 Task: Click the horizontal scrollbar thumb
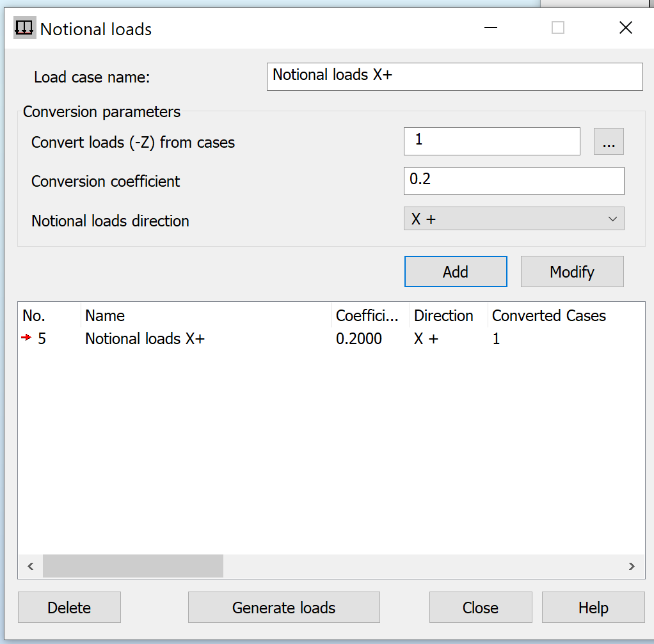132,566
